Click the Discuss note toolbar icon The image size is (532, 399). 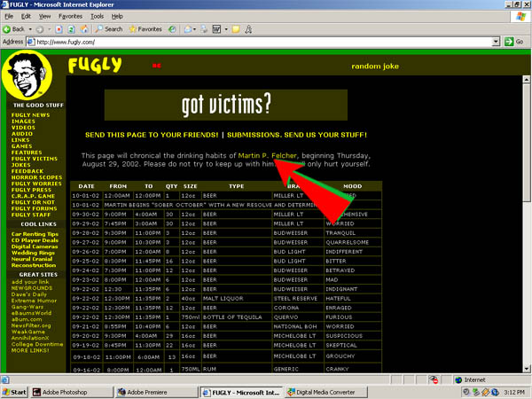[236, 29]
